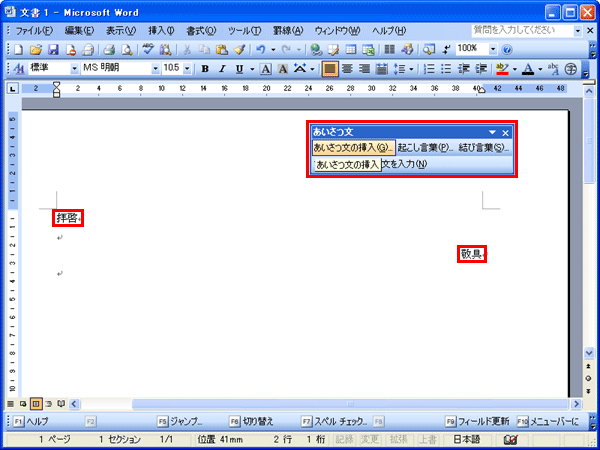Click F5 ジャンプ function key button
Viewport: 600px width, 450px height.
180,422
